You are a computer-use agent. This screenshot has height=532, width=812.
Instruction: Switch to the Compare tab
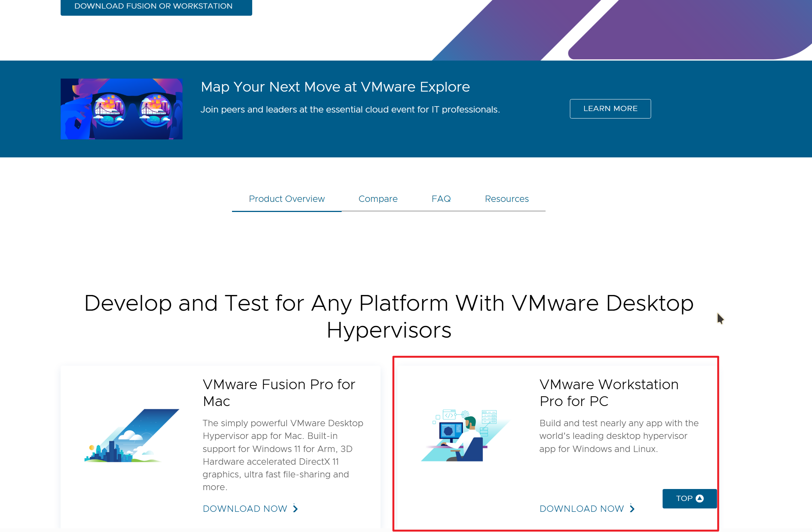pos(378,199)
